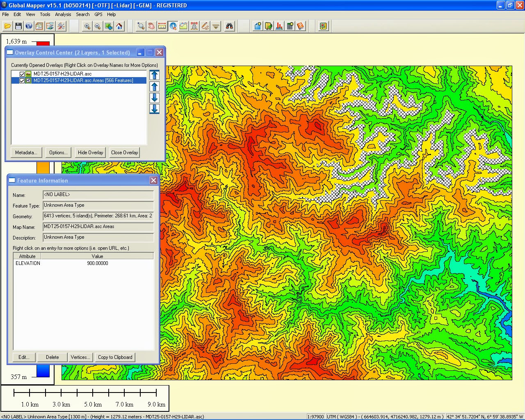
Task: Uncheck MDT25-0157-H29-LIDAR.asc layer visibility
Action: coord(22,74)
